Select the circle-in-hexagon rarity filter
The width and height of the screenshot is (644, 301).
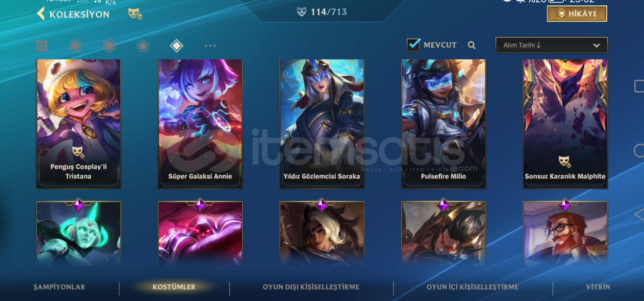tap(76, 46)
